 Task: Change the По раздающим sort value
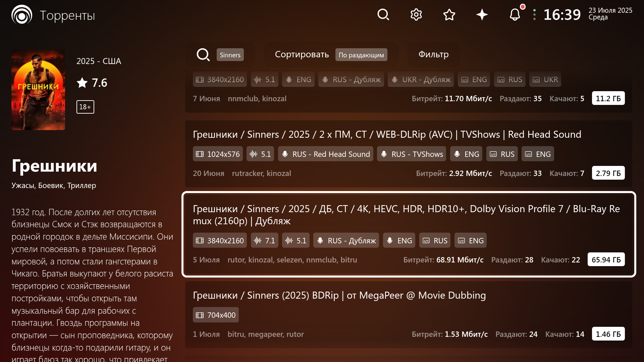(361, 55)
